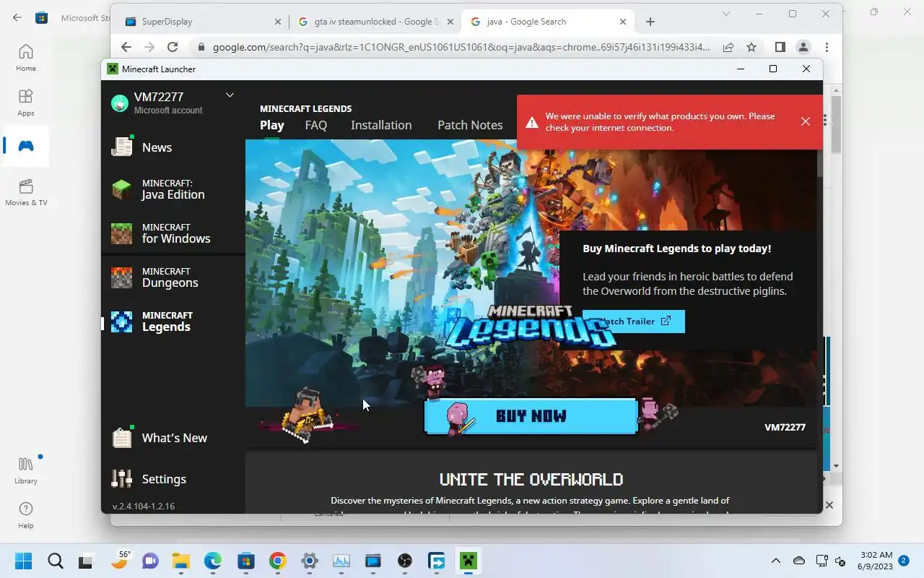
Task: Open OBS Studio from the taskbar
Action: point(405,561)
